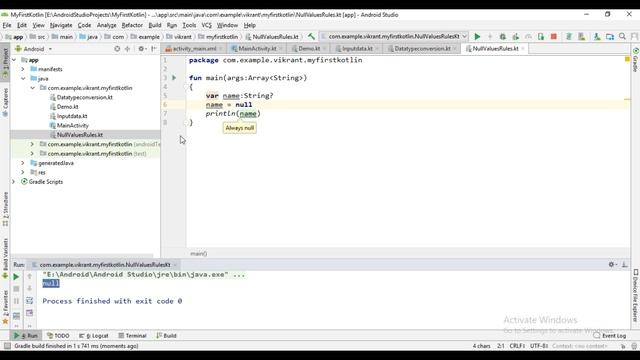The width and height of the screenshot is (640, 360).
Task: Run the app with the green toolbar play icon
Action: (x=477, y=37)
